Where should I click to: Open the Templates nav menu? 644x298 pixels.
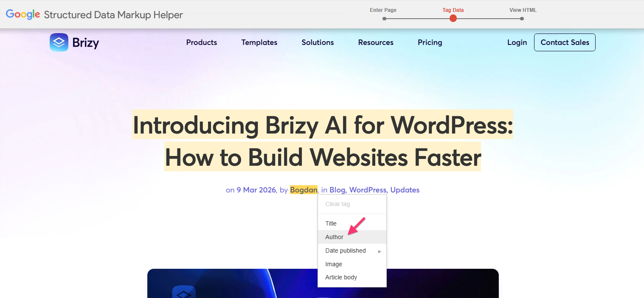(x=259, y=42)
